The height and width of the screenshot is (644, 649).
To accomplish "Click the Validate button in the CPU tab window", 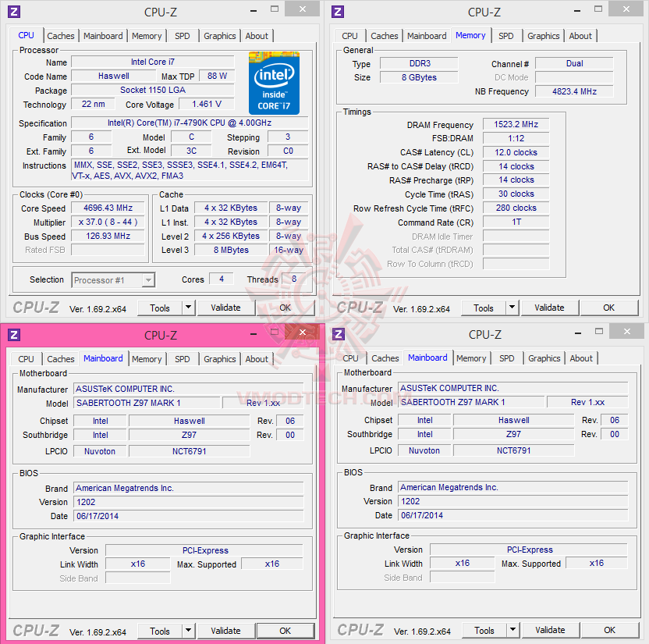I will point(225,308).
